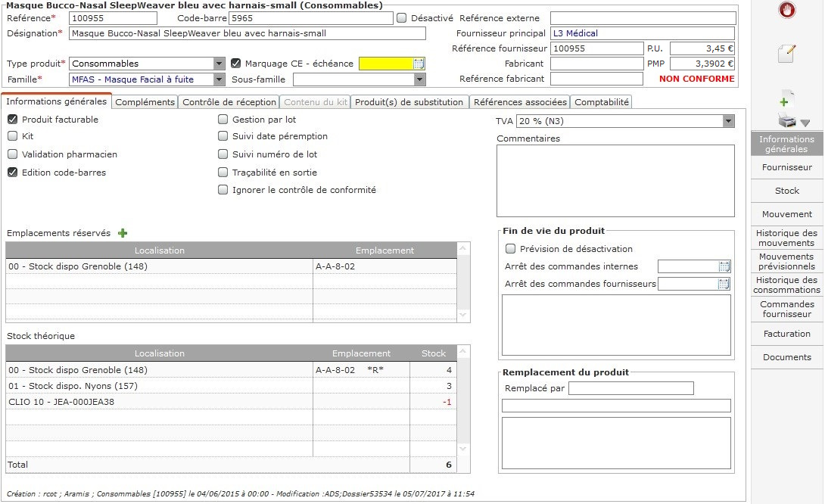Show Mouvement in the side panel

(x=786, y=214)
